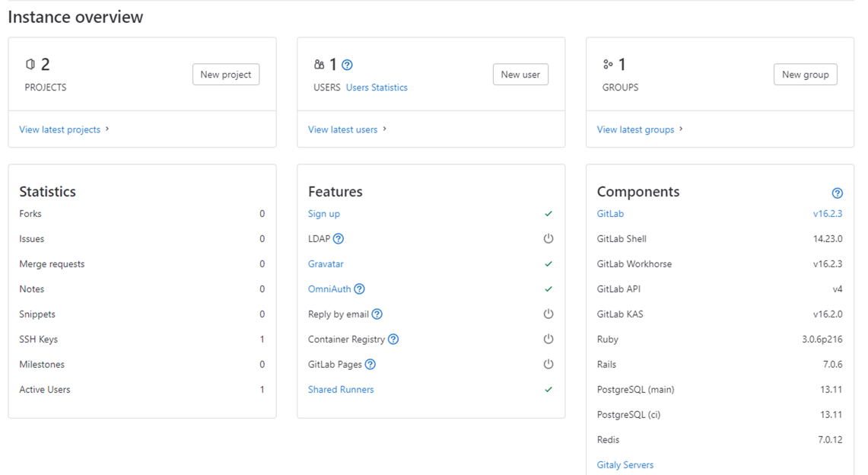Click the SSH Keys statistic label
The image size is (868, 475).
point(38,340)
